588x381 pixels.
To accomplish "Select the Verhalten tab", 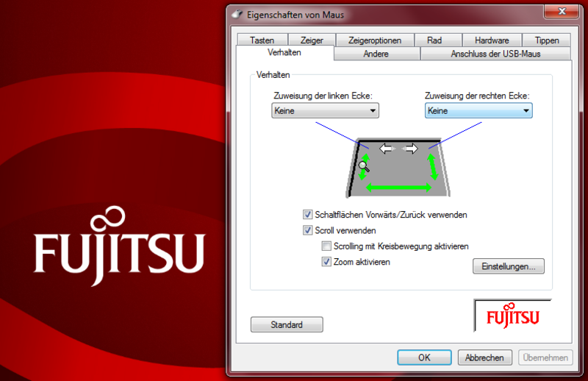I will click(x=284, y=52).
